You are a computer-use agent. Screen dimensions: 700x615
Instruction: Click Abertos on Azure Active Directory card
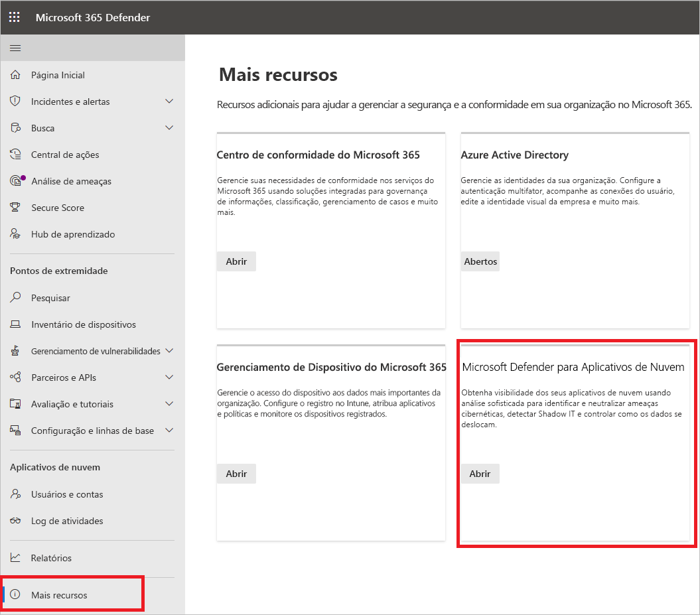tap(480, 261)
